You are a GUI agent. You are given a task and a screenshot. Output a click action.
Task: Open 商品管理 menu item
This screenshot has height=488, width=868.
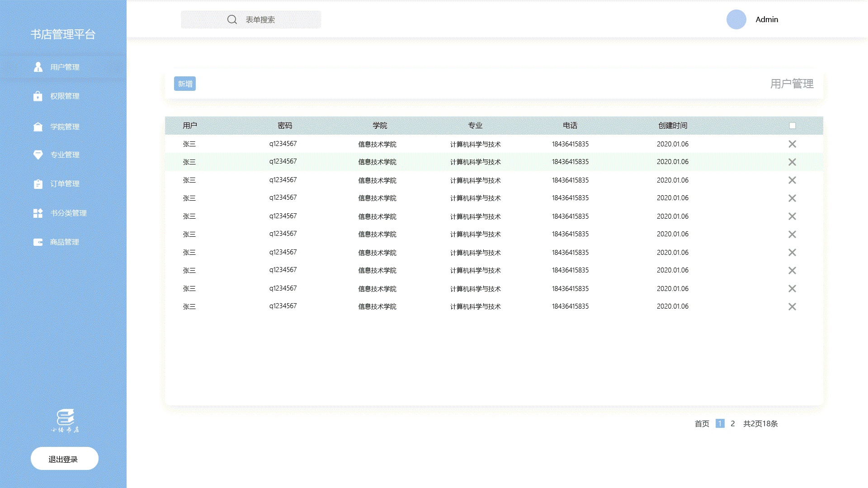pos(64,242)
